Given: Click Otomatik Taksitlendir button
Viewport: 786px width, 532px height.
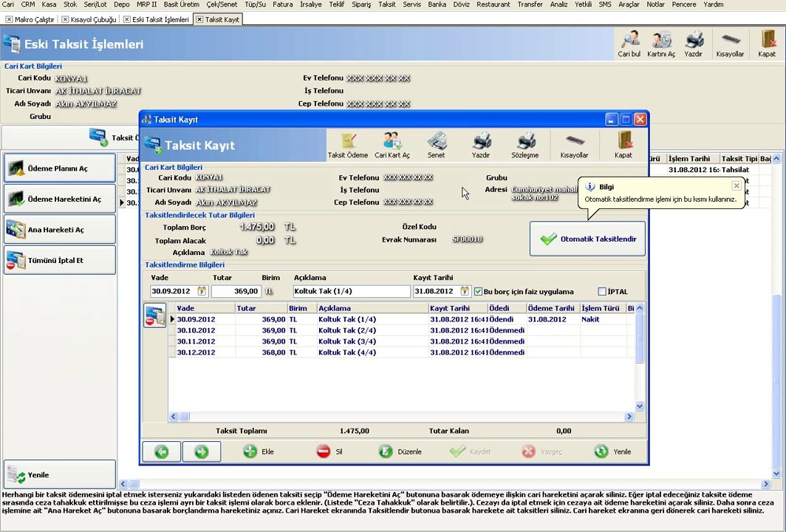Looking at the screenshot, I should click(587, 239).
